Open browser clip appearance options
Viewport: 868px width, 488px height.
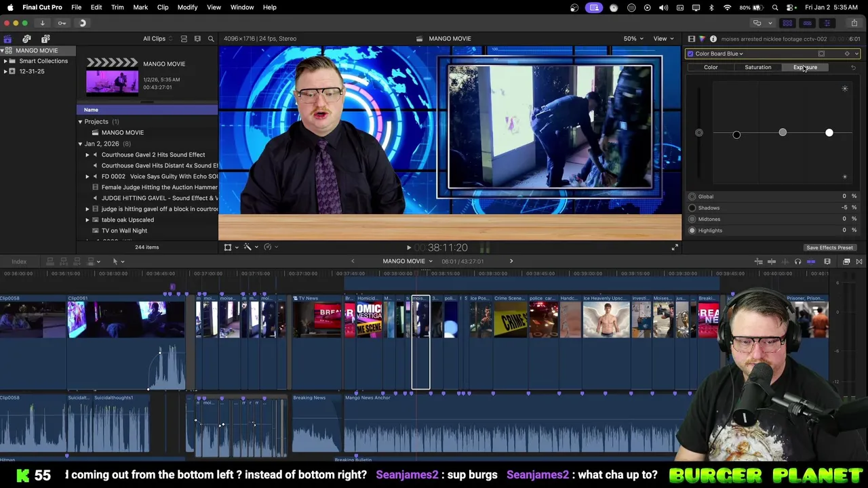click(197, 39)
